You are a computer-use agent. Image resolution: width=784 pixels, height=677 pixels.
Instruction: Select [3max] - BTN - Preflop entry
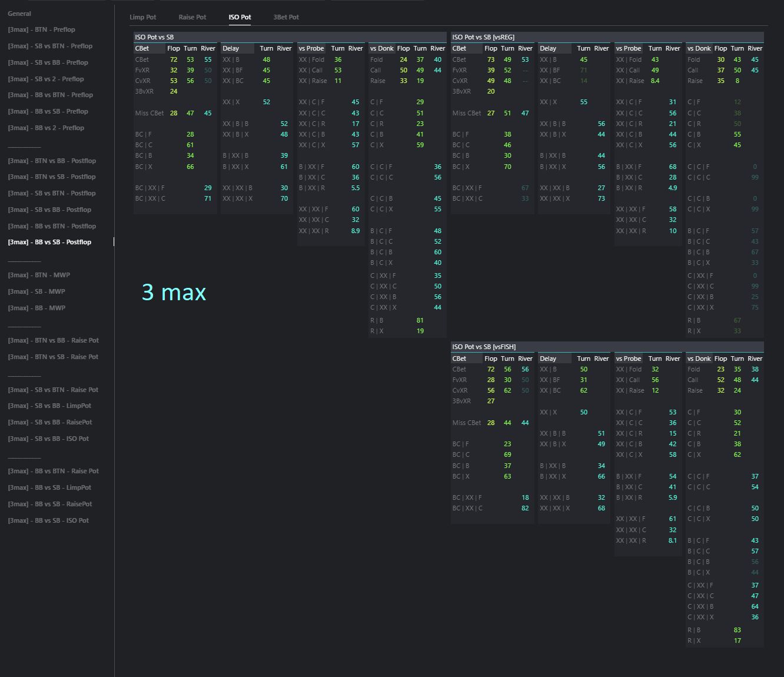(x=41, y=29)
